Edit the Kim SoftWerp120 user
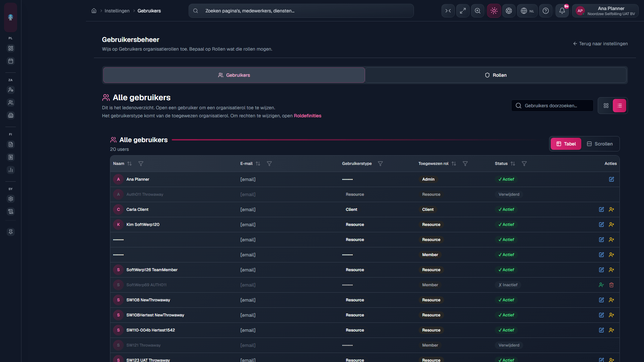The height and width of the screenshot is (362, 644). tap(601, 225)
